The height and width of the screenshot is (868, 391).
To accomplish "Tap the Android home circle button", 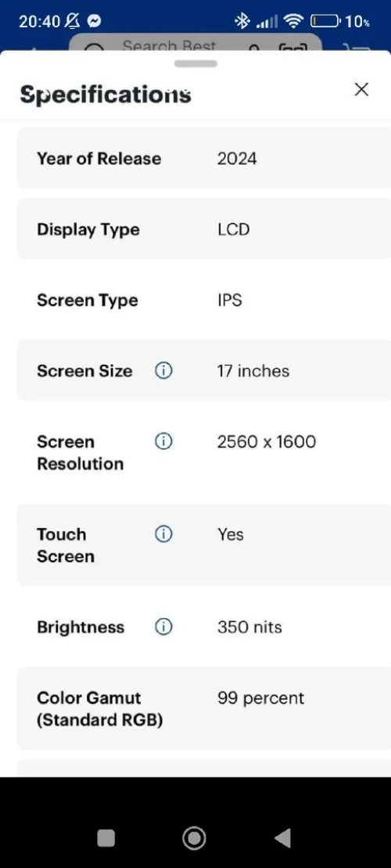I will 195,838.
